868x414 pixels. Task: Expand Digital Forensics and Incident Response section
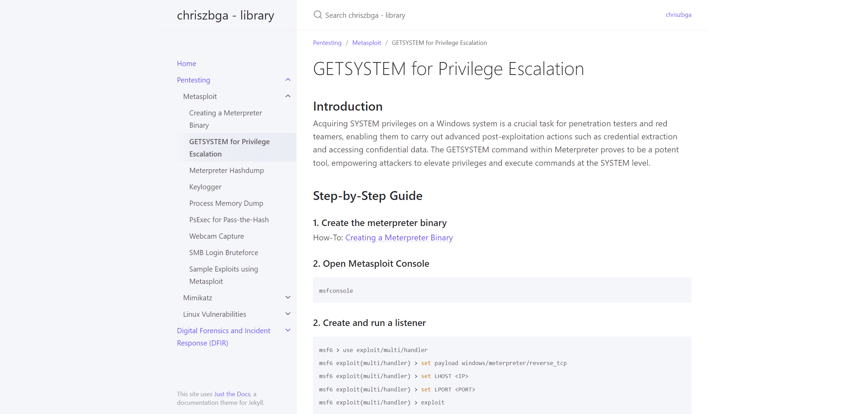point(288,330)
